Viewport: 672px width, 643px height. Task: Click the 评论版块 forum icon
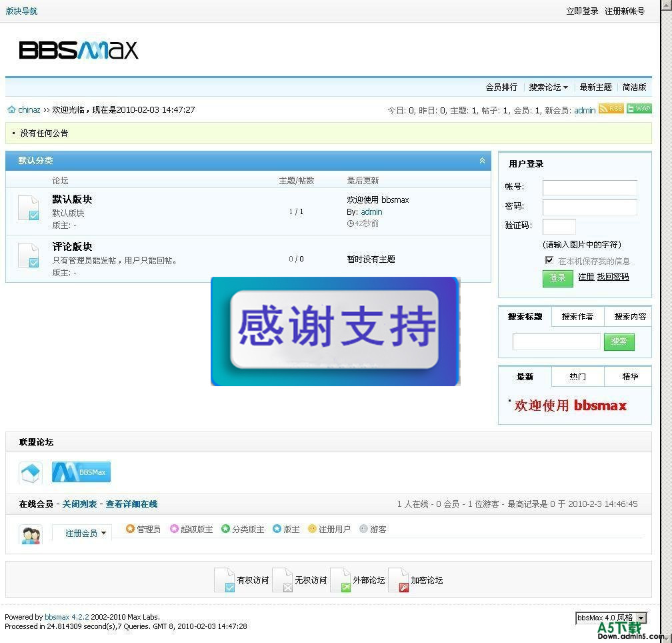coord(29,255)
